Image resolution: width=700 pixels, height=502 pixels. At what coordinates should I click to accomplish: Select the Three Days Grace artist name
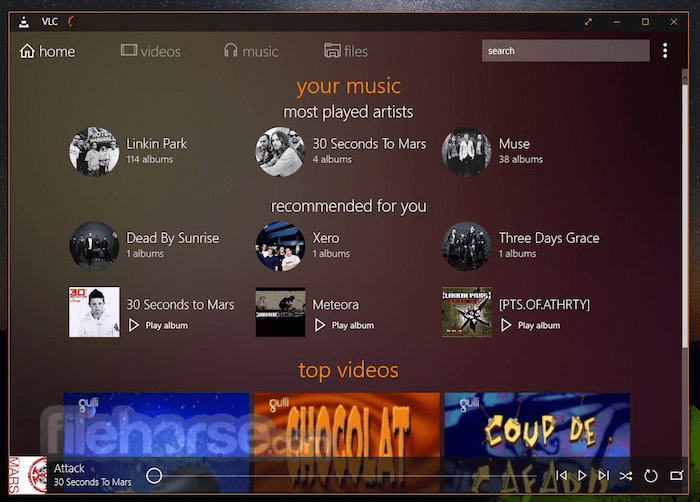click(549, 238)
